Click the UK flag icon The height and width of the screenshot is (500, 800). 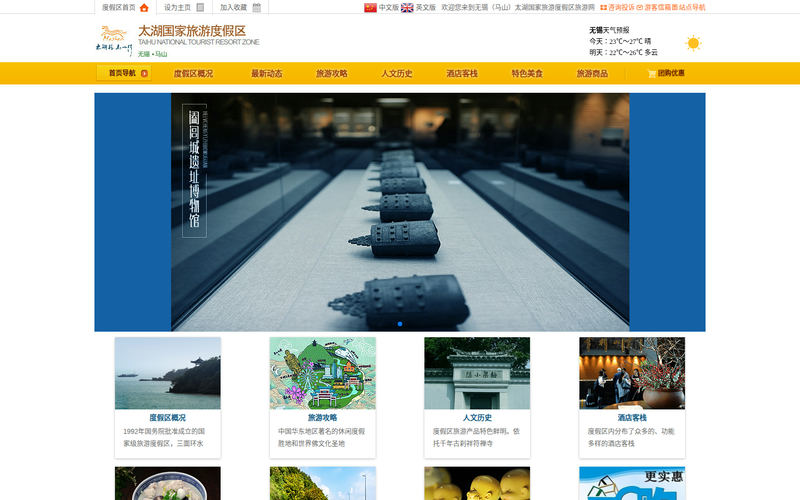[407, 8]
